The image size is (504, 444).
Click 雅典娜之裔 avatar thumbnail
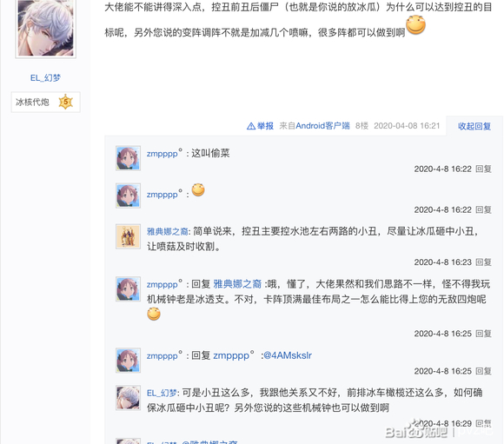(128, 236)
